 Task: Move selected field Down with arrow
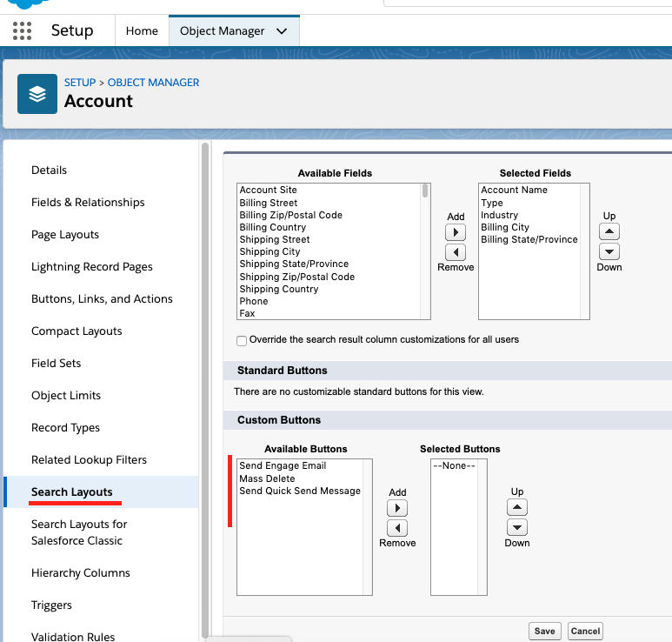[x=609, y=251]
